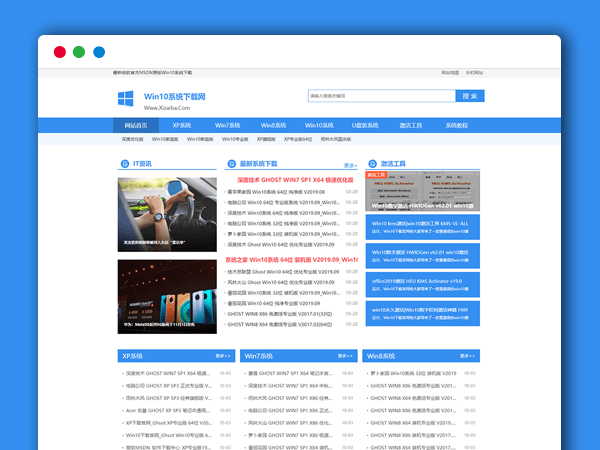Go to the U盘装系统 navigation item

pyautogui.click(x=365, y=126)
